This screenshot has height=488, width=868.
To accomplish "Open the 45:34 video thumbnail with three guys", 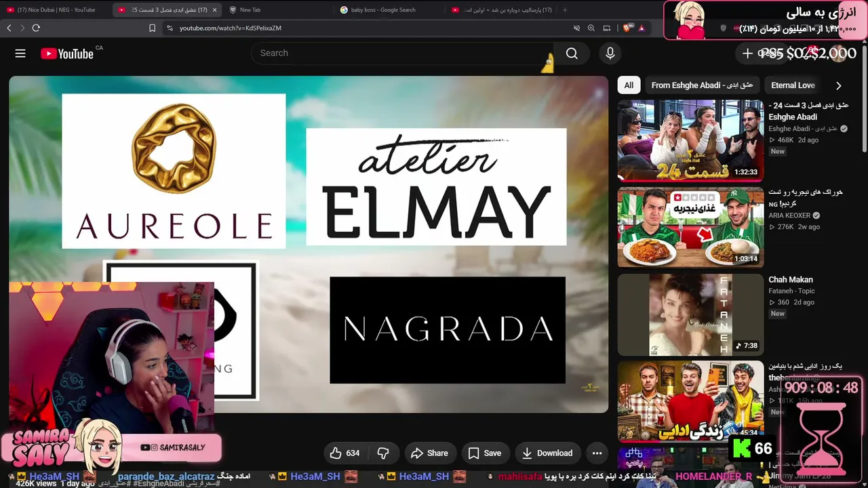I will 690,401.
